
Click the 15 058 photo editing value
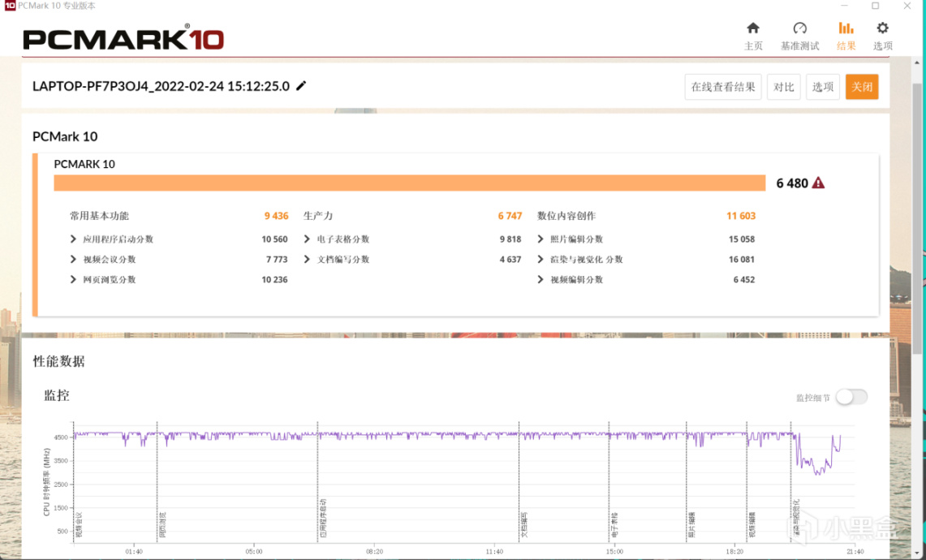pos(742,239)
